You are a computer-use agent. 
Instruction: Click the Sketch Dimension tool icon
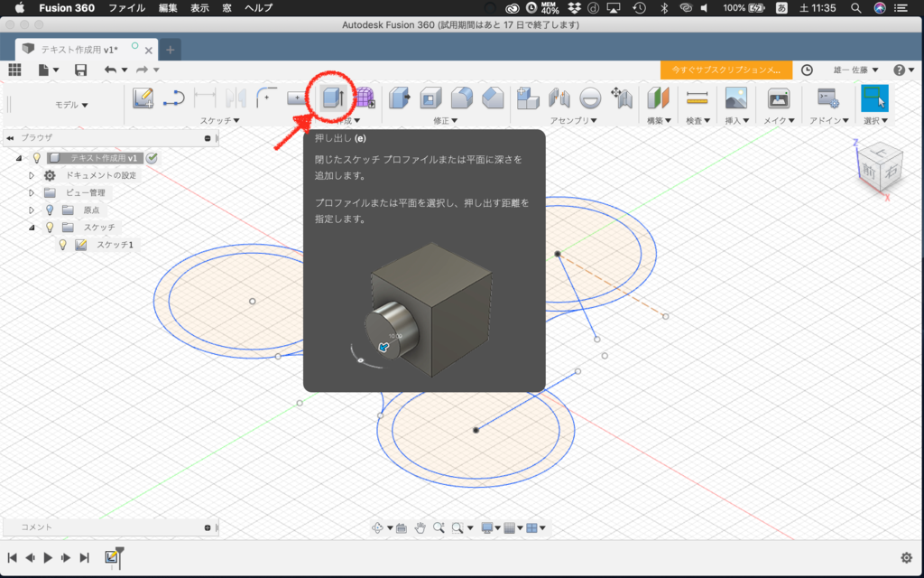205,98
